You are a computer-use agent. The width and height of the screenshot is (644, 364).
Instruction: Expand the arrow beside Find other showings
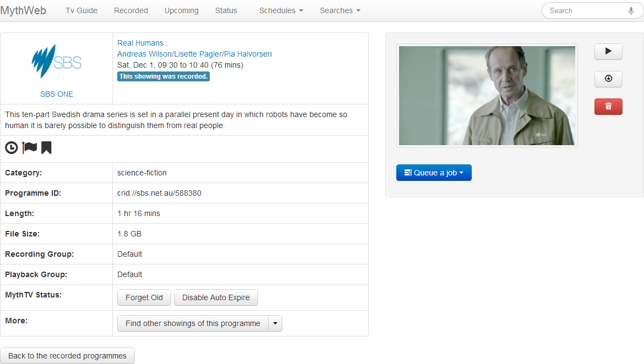pyautogui.click(x=275, y=323)
